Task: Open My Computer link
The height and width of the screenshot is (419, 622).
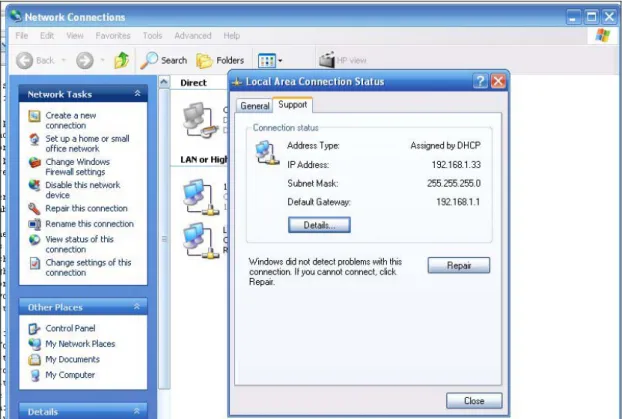Action: pyautogui.click(x=70, y=375)
